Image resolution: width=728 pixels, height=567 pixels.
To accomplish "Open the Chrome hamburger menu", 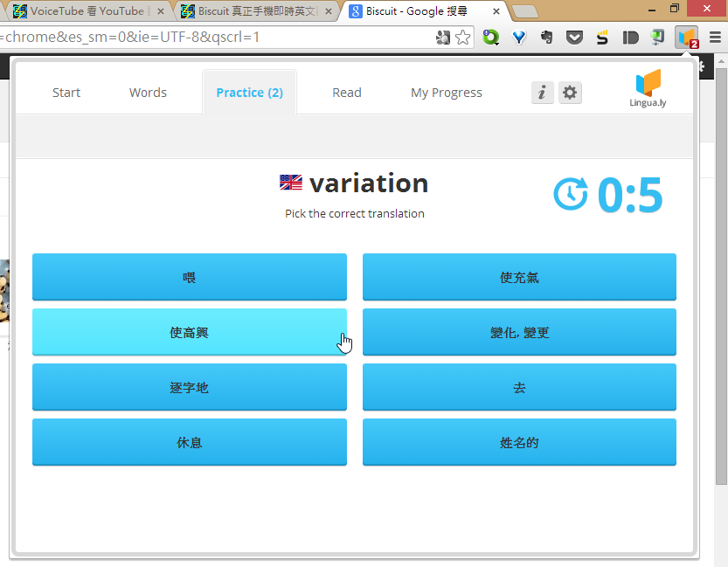I will [716, 38].
